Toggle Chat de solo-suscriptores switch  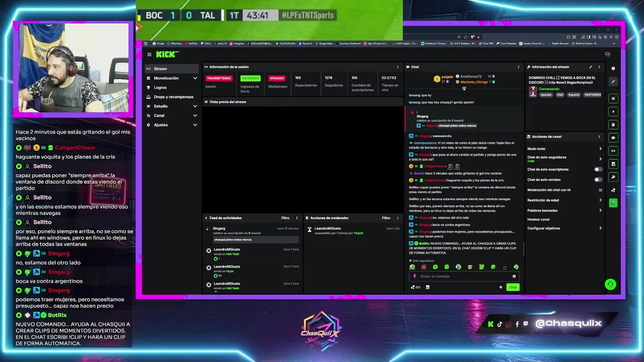pos(598,169)
